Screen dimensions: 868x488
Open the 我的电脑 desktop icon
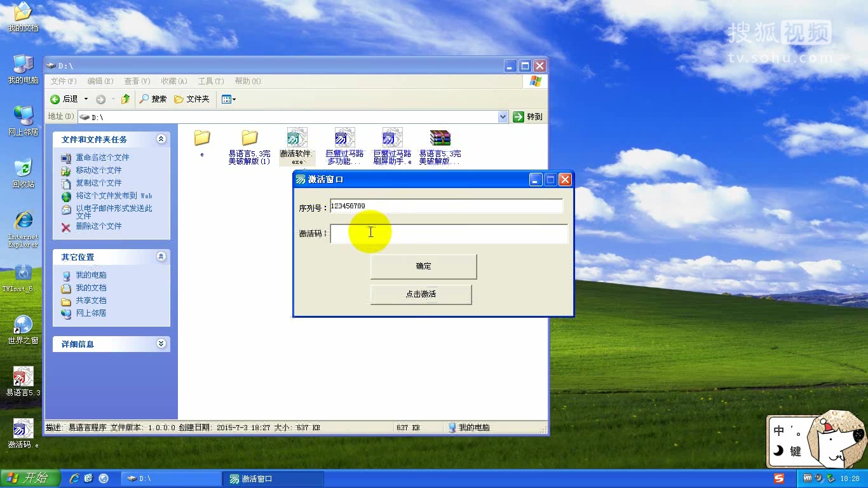pyautogui.click(x=23, y=69)
